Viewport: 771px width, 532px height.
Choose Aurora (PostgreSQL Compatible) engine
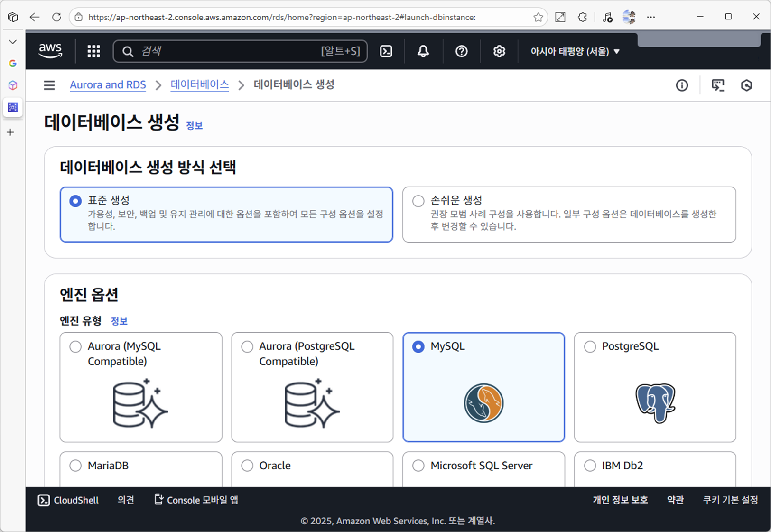coord(247,347)
